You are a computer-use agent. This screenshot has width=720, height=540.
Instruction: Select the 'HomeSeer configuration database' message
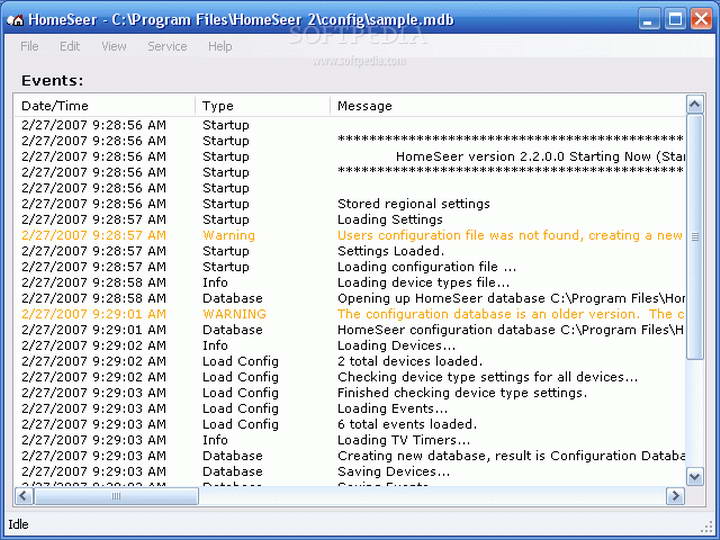pyautogui.click(x=511, y=330)
